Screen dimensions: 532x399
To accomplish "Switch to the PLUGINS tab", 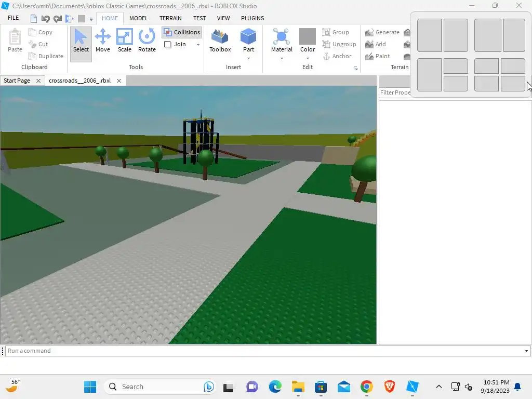I will pyautogui.click(x=252, y=18).
